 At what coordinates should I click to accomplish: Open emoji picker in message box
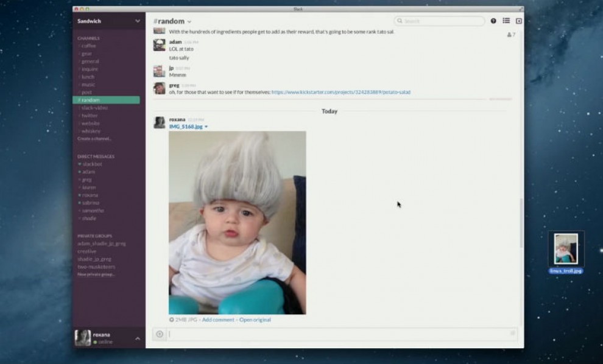pos(513,333)
